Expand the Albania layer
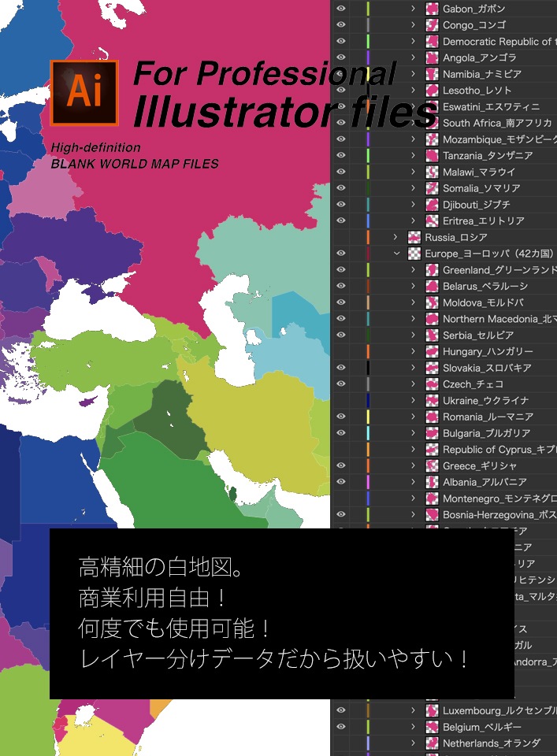The height and width of the screenshot is (756, 557). pos(414,482)
